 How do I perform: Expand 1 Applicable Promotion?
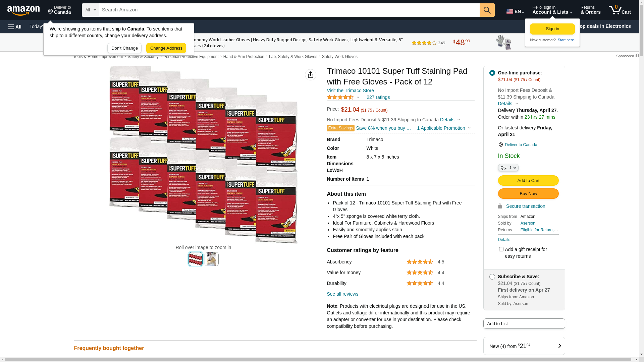click(444, 128)
